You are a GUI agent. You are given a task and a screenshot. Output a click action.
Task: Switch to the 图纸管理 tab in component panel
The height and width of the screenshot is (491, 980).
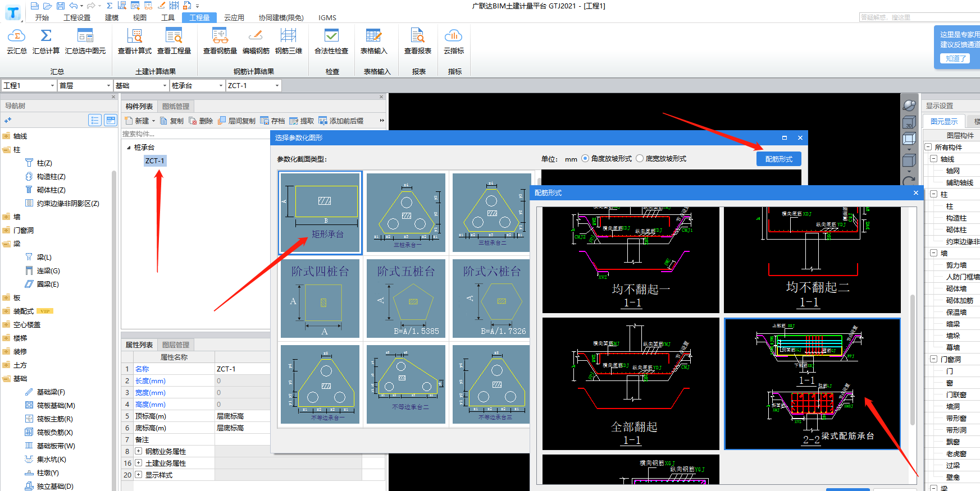pos(176,106)
